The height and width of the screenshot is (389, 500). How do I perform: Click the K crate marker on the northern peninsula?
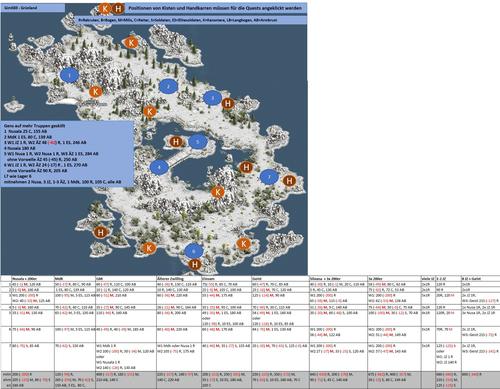[131, 42]
